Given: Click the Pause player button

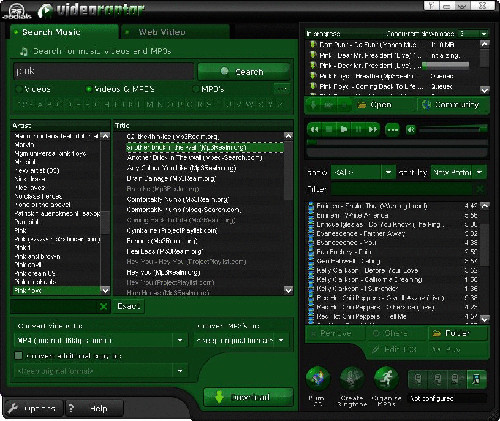Looking at the screenshot, I should (358, 129).
